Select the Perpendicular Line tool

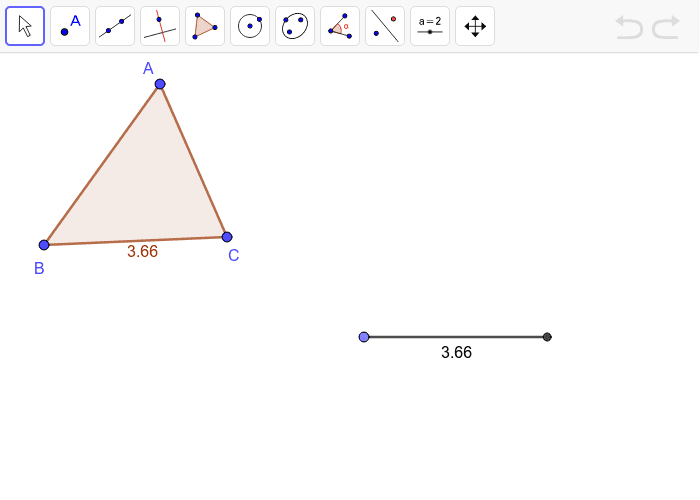click(x=160, y=26)
